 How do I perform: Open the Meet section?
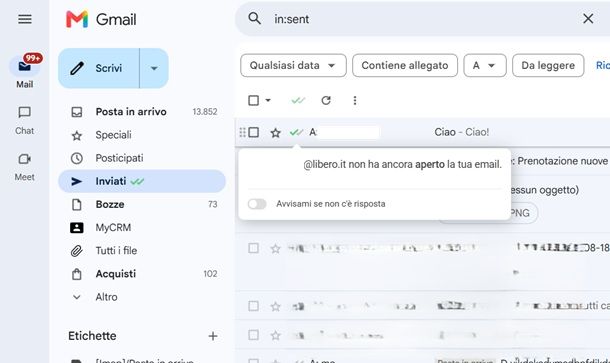coord(25,167)
